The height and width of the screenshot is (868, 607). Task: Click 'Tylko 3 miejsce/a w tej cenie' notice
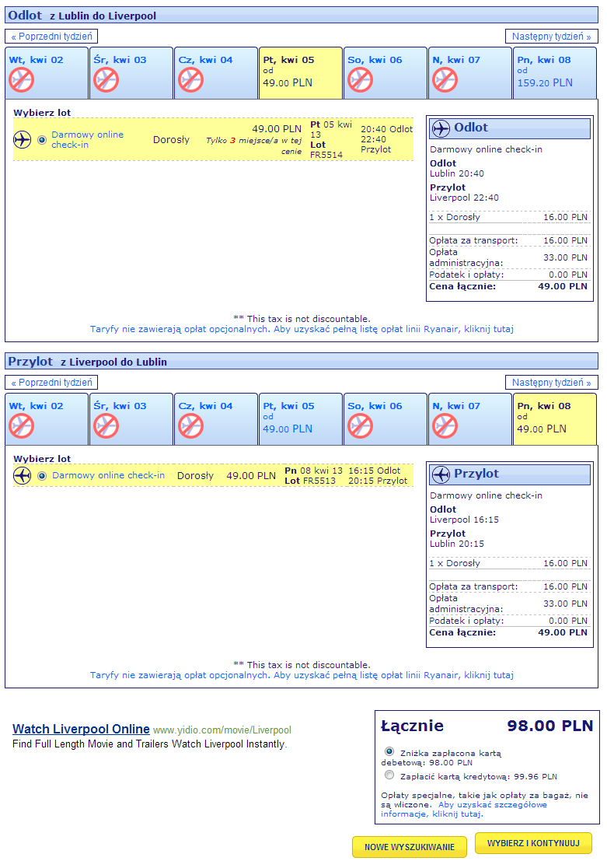tap(254, 145)
